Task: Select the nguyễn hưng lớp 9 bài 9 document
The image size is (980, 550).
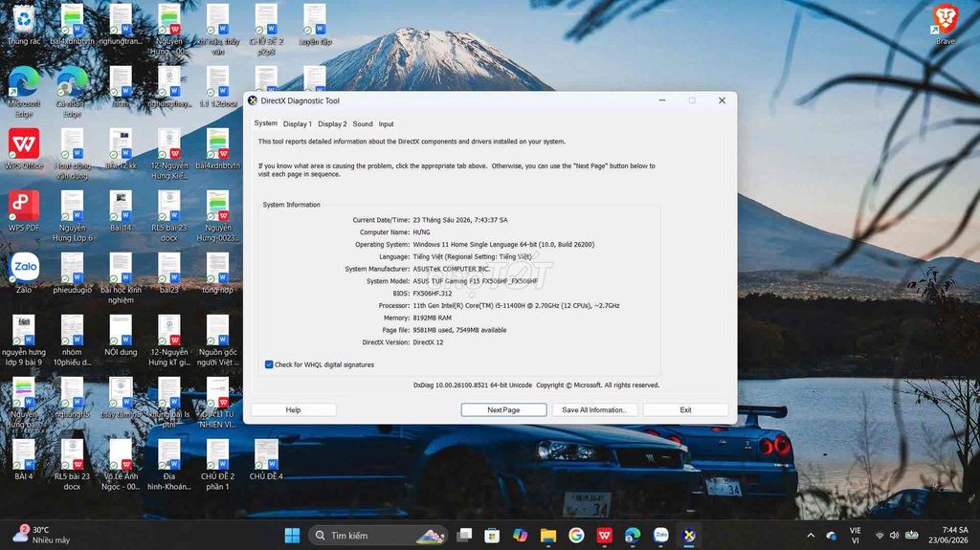Action: 24,340
